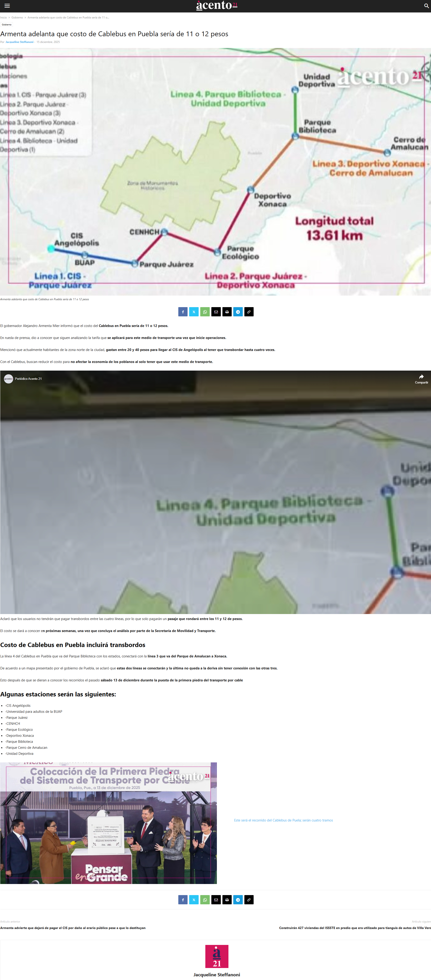Click paragraph starting "La línea 4 del Cablebus"
Image resolution: width=431 pixels, height=980 pixels.
[x=114, y=656]
